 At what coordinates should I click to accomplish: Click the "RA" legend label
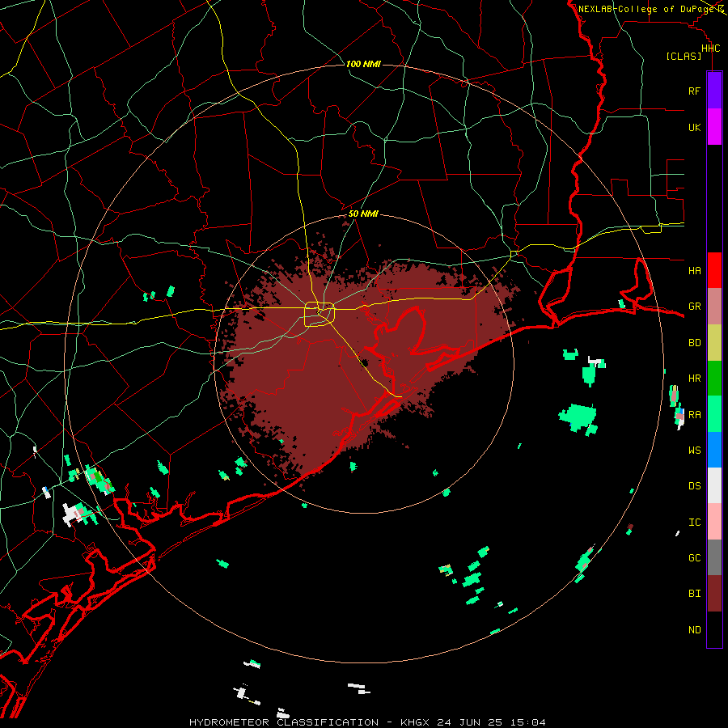[694, 415]
